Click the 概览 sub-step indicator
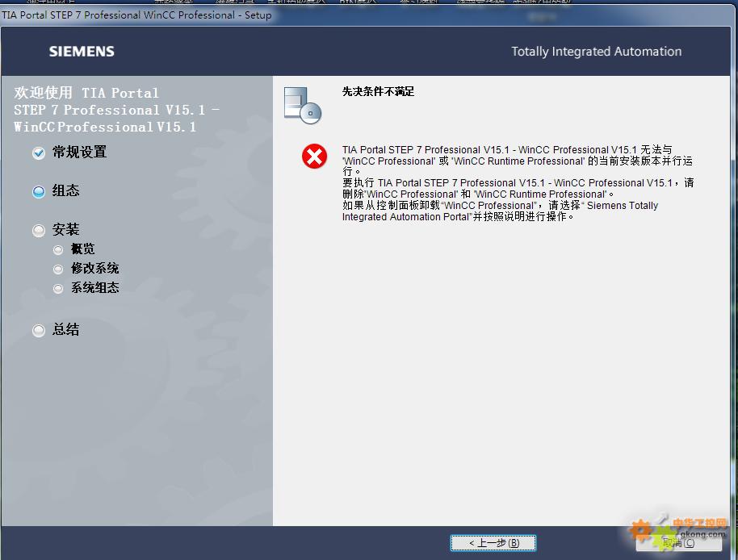The image size is (738, 560). click(58, 249)
